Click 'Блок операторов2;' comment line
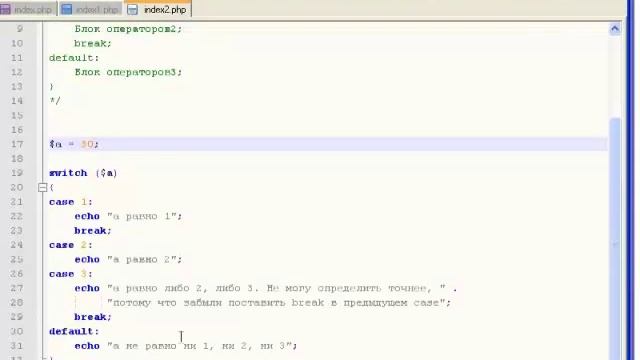Image resolution: width=640 pixels, height=360 pixels. point(128,29)
